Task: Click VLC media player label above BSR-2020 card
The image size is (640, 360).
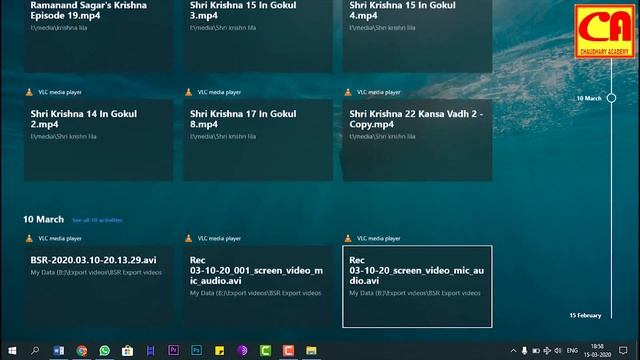Action: [60, 238]
